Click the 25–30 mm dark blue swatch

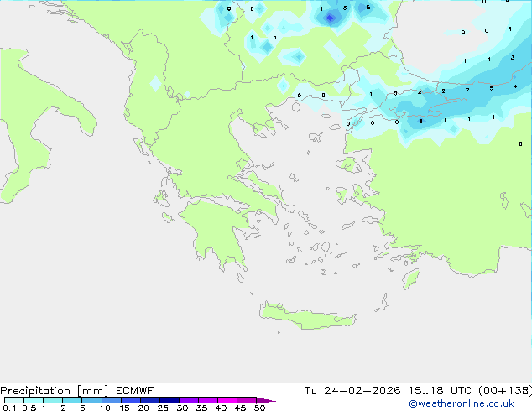pyautogui.click(x=170, y=400)
